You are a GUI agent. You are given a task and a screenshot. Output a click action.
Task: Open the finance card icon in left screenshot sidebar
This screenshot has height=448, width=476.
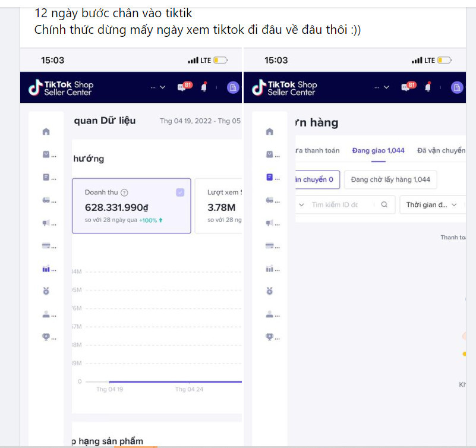(46, 246)
